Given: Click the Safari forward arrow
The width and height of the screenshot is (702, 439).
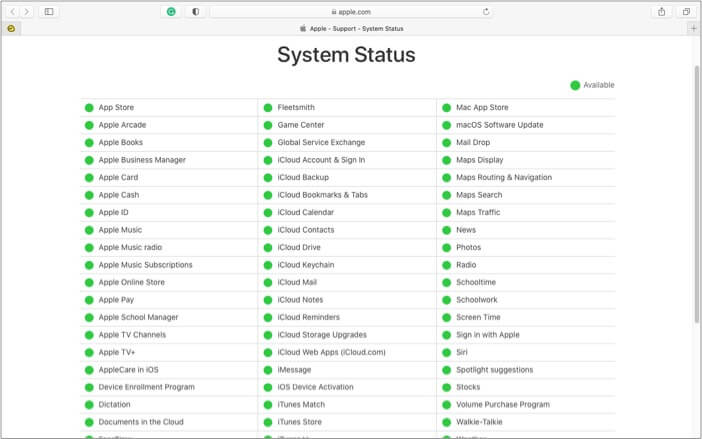Looking at the screenshot, I should (x=26, y=12).
